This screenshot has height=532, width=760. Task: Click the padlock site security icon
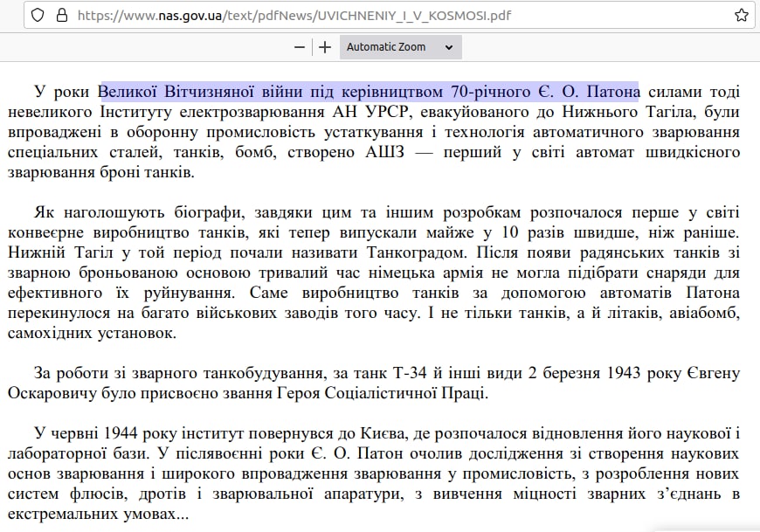(62, 16)
